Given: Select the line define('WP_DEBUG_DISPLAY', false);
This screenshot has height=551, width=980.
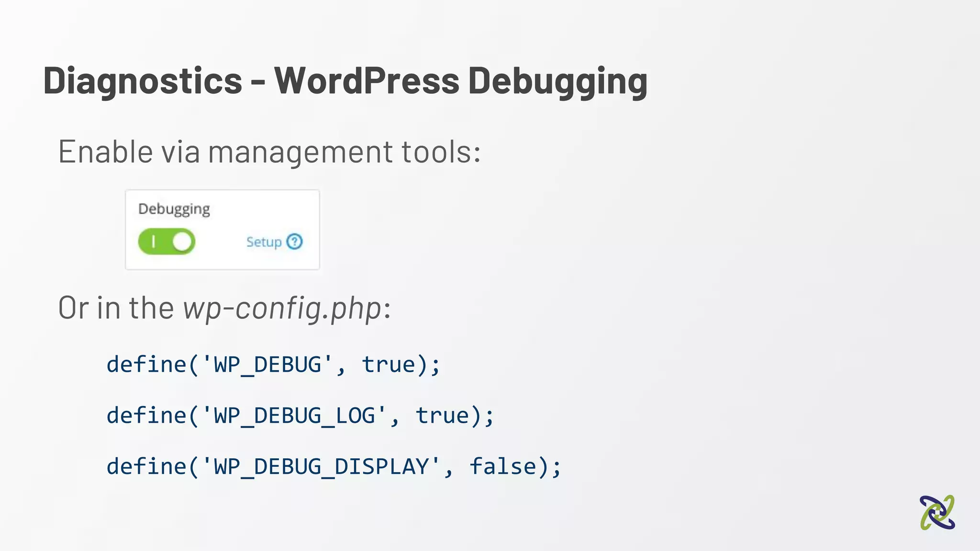Looking at the screenshot, I should (334, 467).
